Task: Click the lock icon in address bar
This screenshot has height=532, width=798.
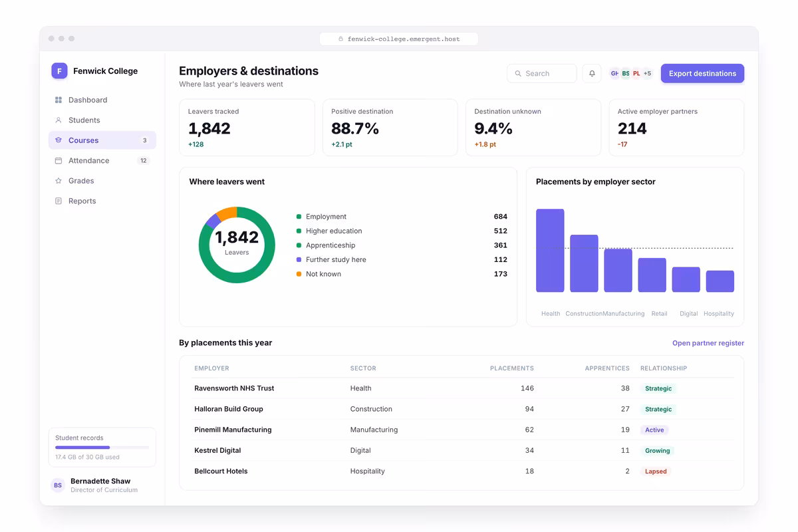Action: (x=341, y=39)
